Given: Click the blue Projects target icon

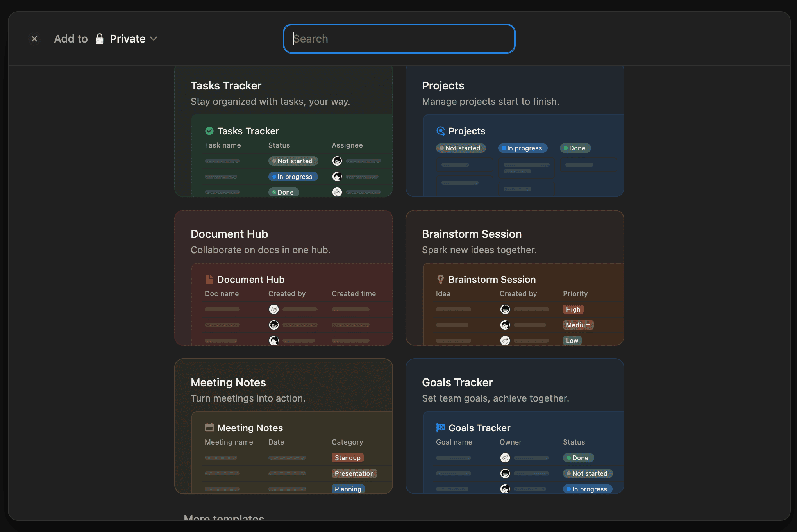Looking at the screenshot, I should coord(441,131).
